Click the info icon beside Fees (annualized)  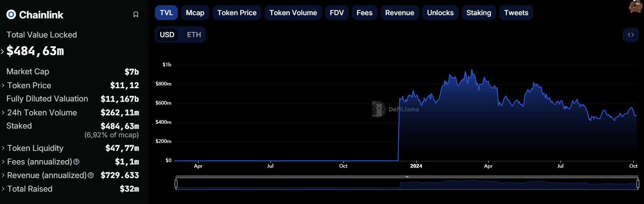tap(76, 162)
